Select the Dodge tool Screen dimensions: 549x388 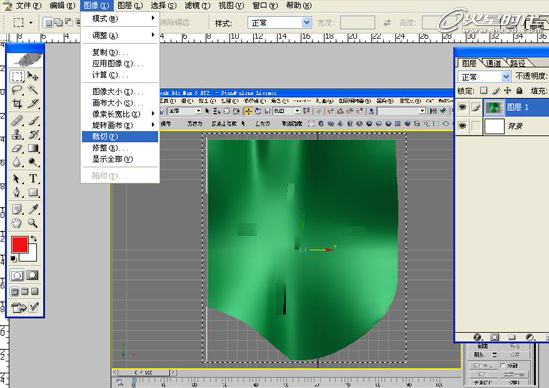click(33, 162)
